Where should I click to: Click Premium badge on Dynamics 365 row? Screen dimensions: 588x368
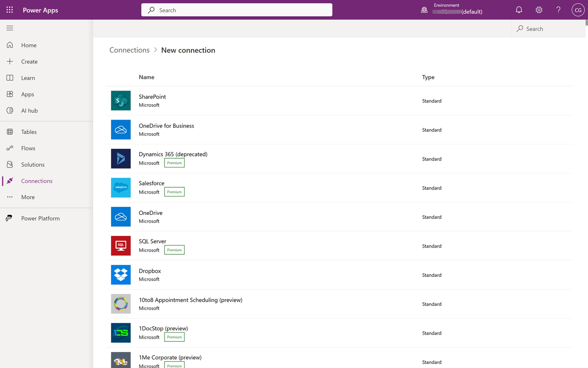175,163
